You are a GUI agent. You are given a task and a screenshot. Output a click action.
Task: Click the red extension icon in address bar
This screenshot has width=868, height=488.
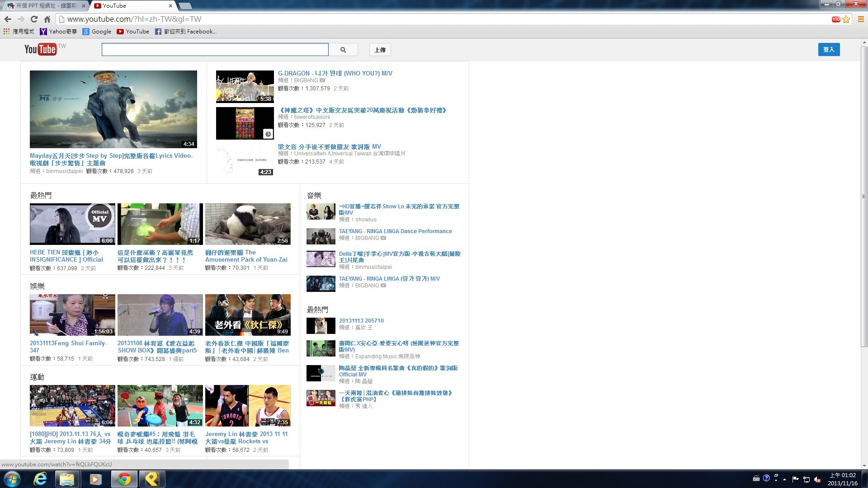(836, 19)
